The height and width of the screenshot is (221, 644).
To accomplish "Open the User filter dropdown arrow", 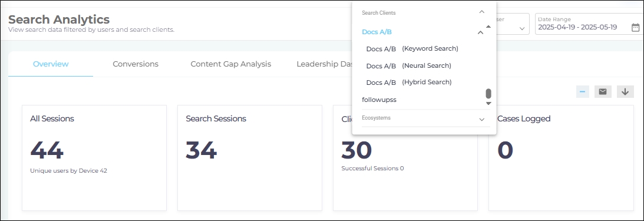I will [522, 29].
